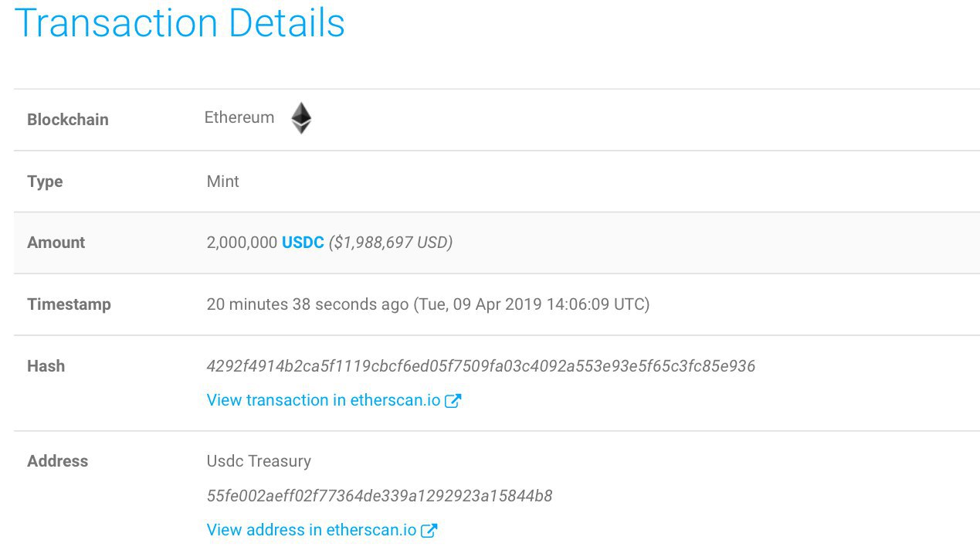
Task: Click the Transaction Details heading
Action: 180,23
